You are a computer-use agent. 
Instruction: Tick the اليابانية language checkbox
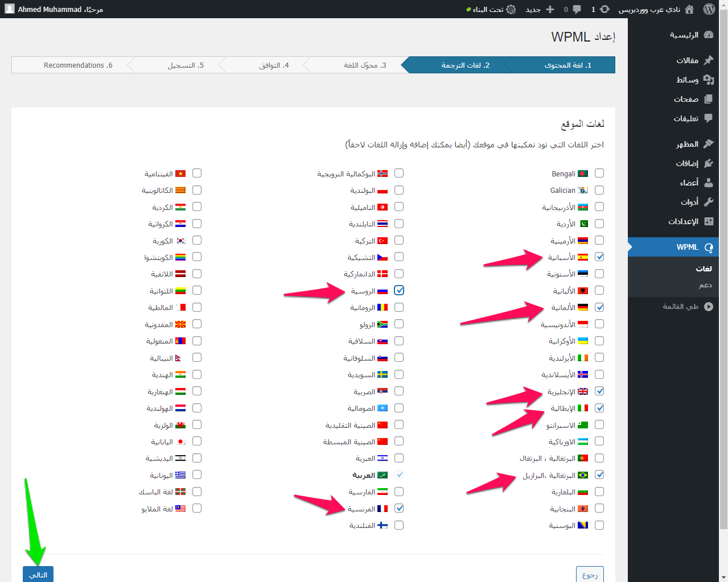point(197,441)
